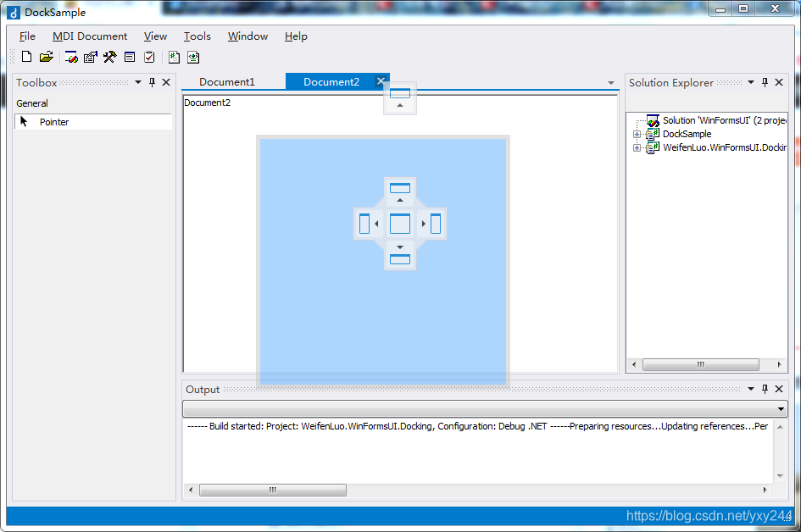Click the dock-right indicator in diamond
Viewport: 801px width, 532px height.
[431, 224]
